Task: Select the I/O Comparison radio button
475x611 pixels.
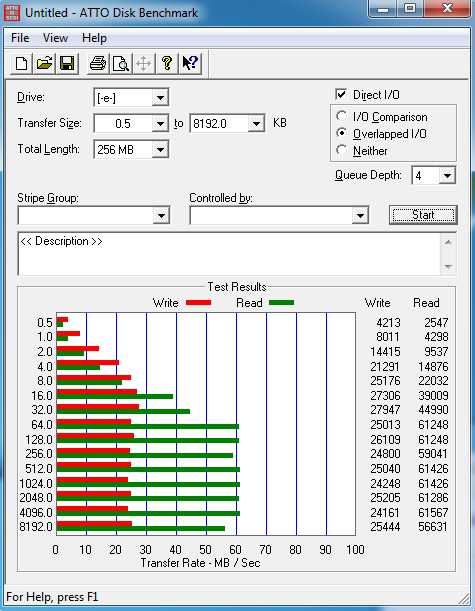Action: click(342, 116)
